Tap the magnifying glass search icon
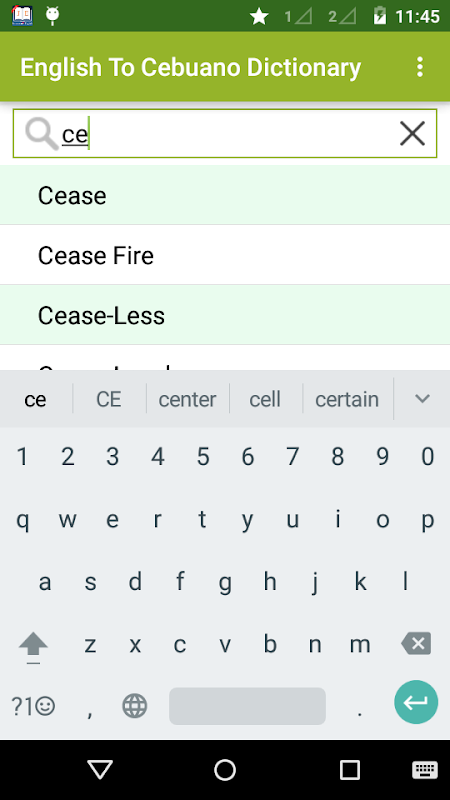Screen dimensions: 450x800 click(x=42, y=134)
